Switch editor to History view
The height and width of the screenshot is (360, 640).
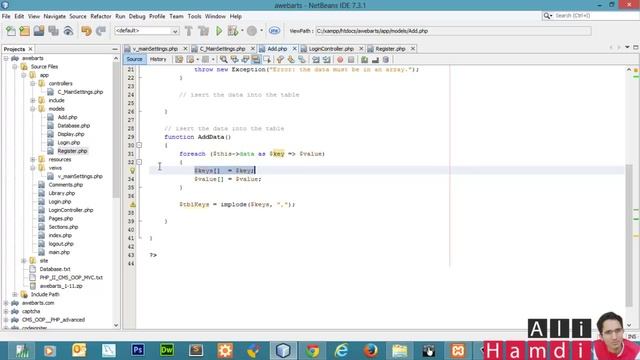(x=158, y=59)
